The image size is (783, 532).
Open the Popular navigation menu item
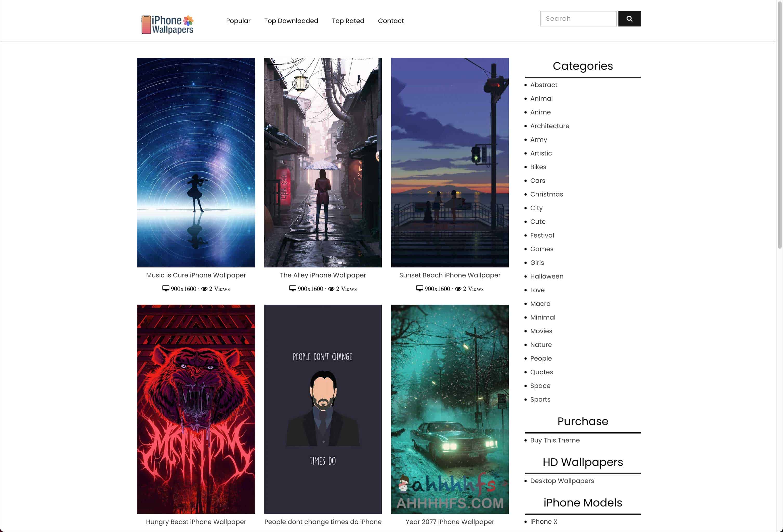tap(238, 21)
